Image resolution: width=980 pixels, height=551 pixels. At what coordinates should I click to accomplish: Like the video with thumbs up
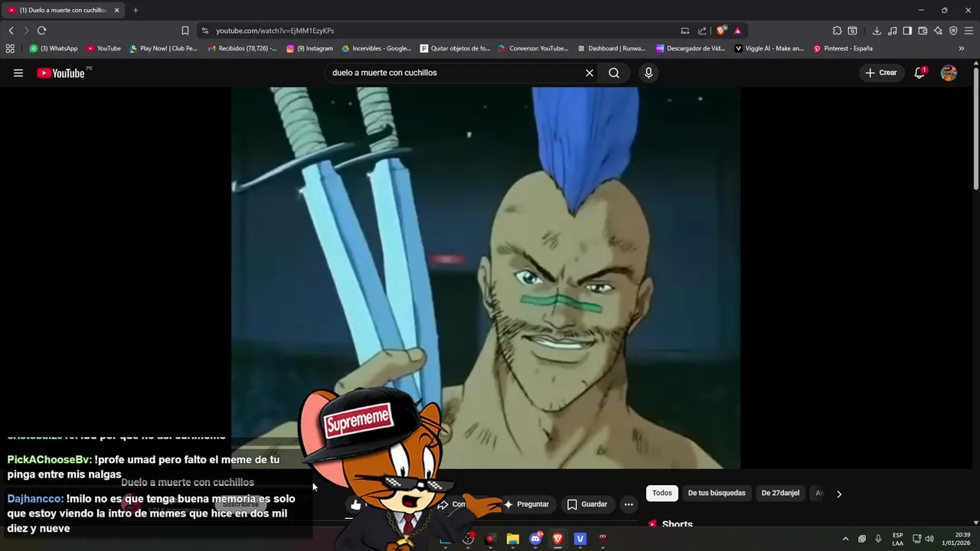click(x=356, y=504)
